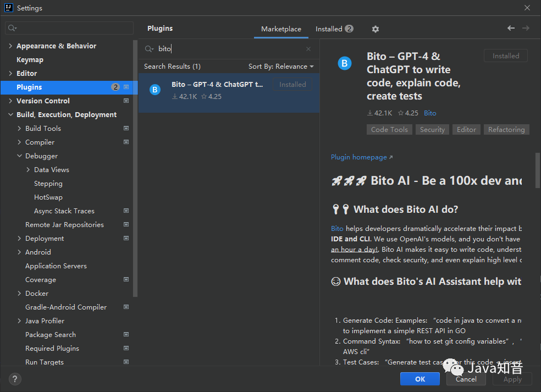Click project-level icon beside Async Stack Traces
This screenshot has width=541, height=392.
pyautogui.click(x=126, y=211)
